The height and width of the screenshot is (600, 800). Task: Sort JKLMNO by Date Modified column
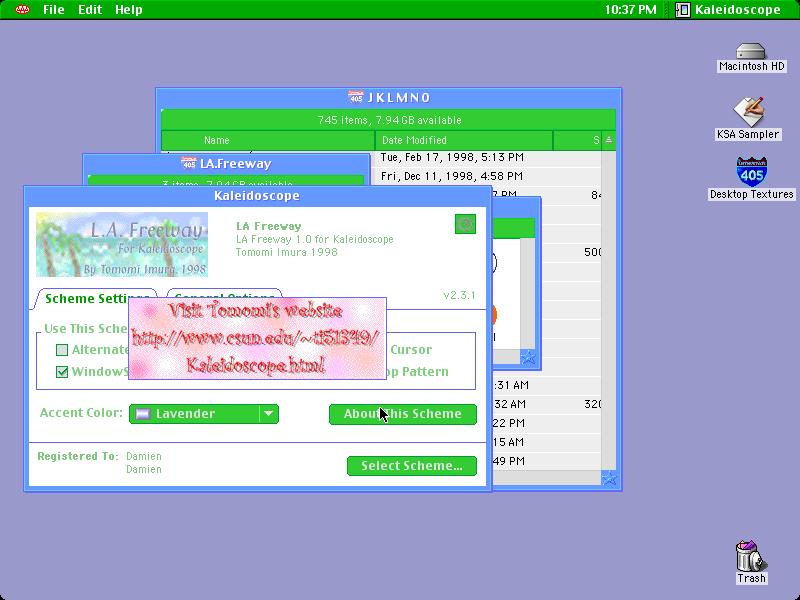pos(464,140)
